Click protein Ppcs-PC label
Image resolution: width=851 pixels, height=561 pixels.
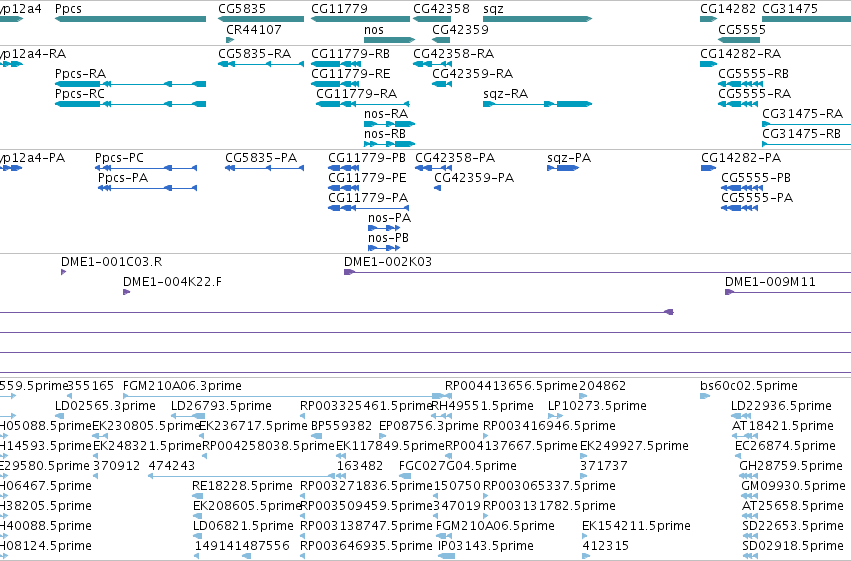pos(119,158)
